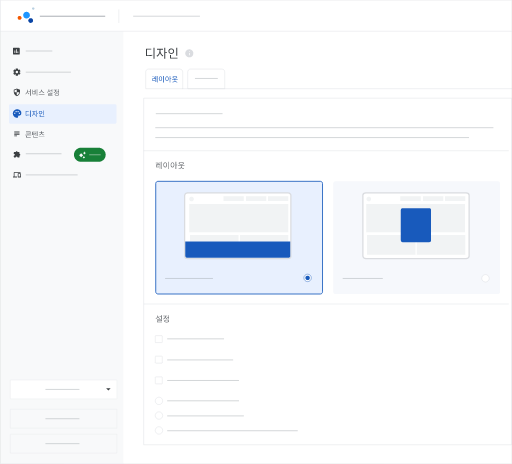Viewport: 512px width, 464px height.
Task: Switch to the 레이아웃 tab
Action: (164, 79)
